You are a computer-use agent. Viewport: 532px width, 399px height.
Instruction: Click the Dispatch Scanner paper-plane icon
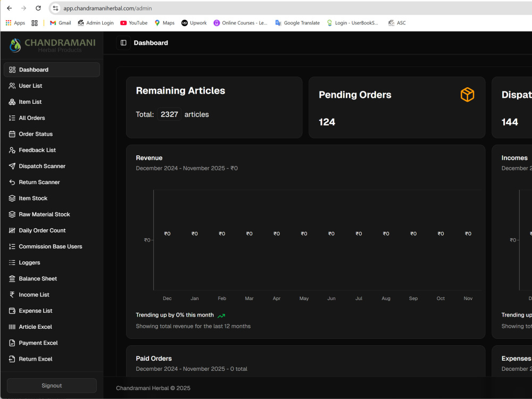[12, 166]
